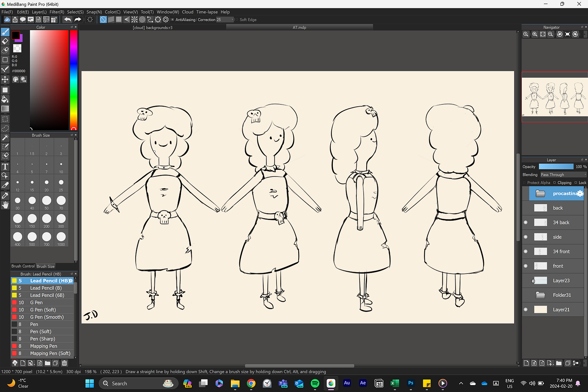Toggle visibility of 34 back layer
This screenshot has height=392, width=588.
click(525, 222)
